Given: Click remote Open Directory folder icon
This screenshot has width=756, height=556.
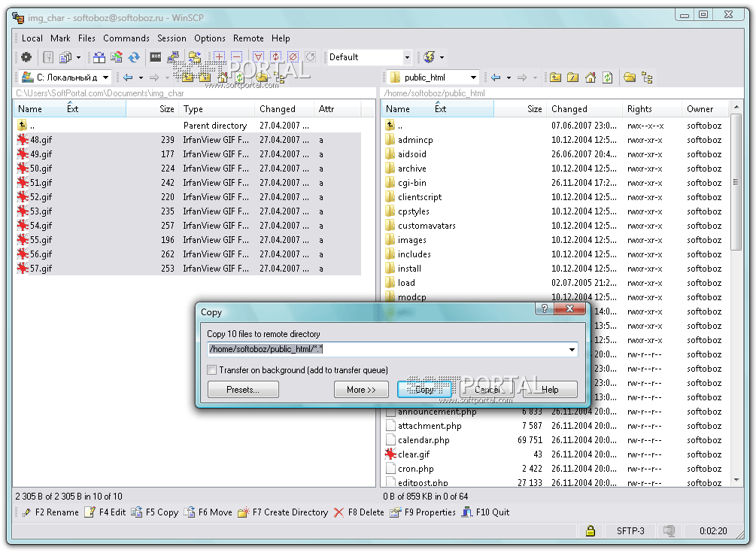Looking at the screenshot, I should pyautogui.click(x=630, y=77).
